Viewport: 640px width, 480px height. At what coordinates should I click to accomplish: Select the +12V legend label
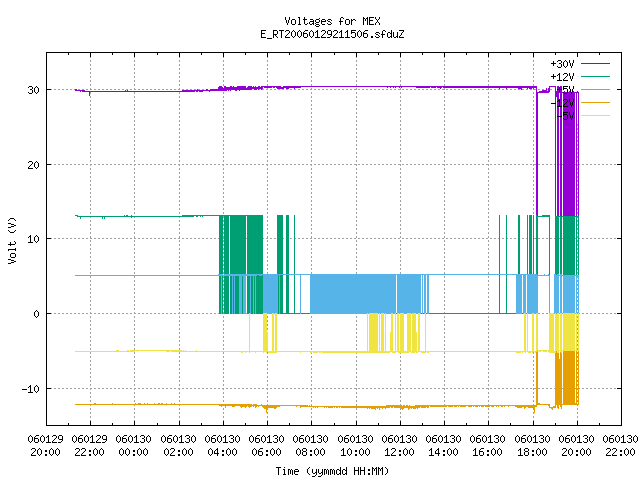pos(562,77)
